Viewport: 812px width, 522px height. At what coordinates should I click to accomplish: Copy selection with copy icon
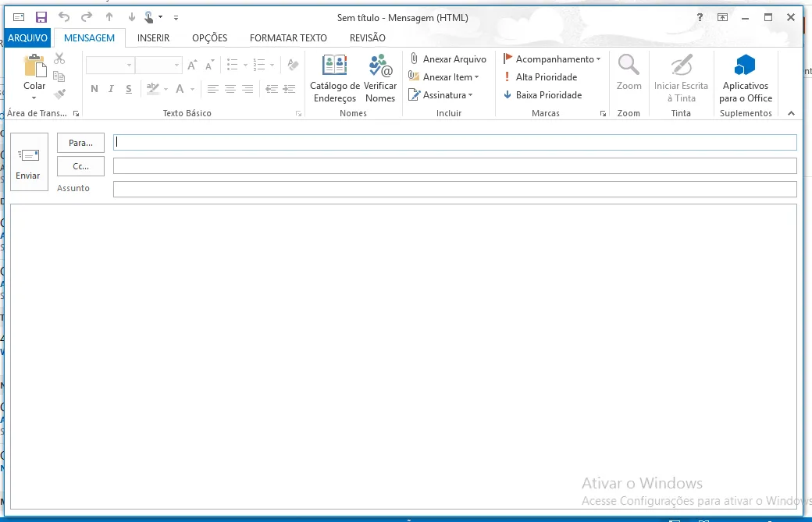[59, 76]
